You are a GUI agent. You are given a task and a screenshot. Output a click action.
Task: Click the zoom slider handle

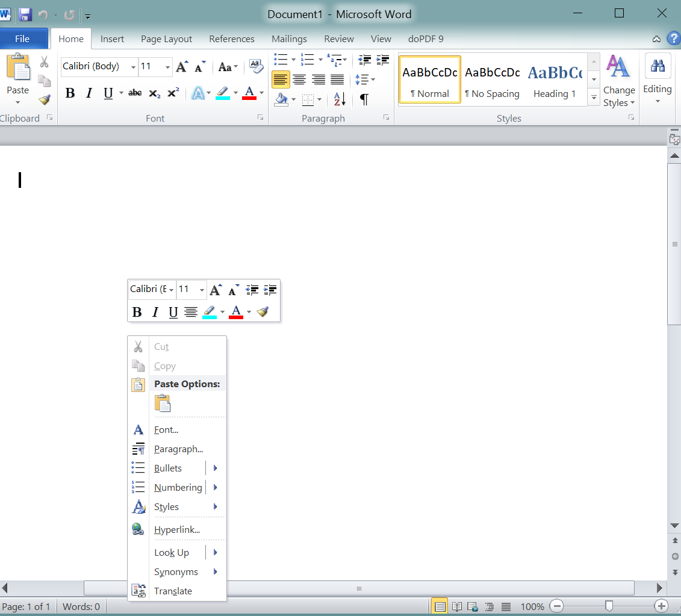(609, 606)
